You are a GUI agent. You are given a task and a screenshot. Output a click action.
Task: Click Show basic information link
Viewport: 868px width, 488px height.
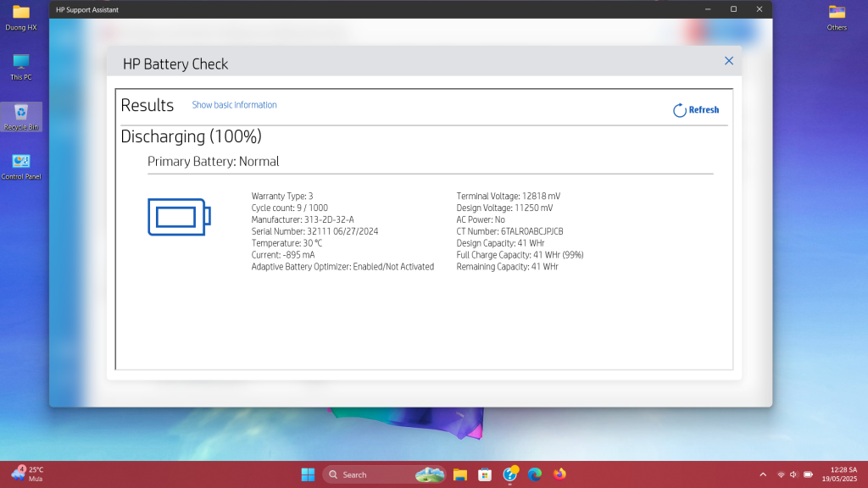[x=234, y=105]
